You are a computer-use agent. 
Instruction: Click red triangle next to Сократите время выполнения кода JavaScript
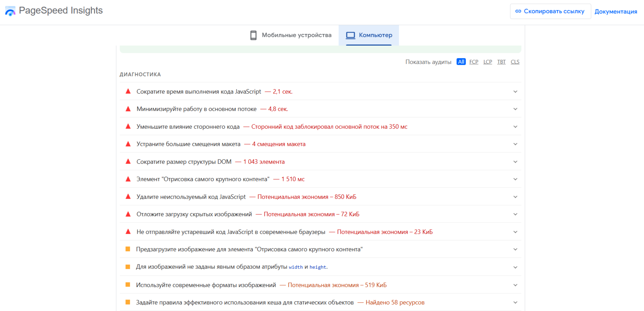pos(128,91)
